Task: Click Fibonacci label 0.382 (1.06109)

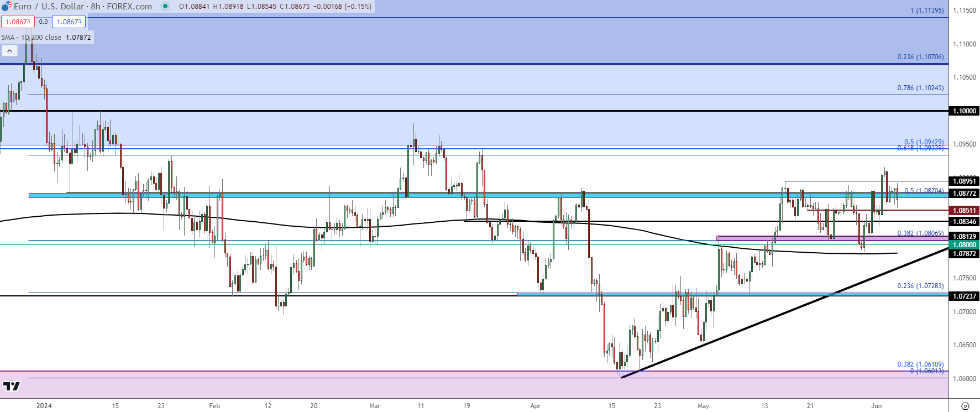Action: coord(920,364)
